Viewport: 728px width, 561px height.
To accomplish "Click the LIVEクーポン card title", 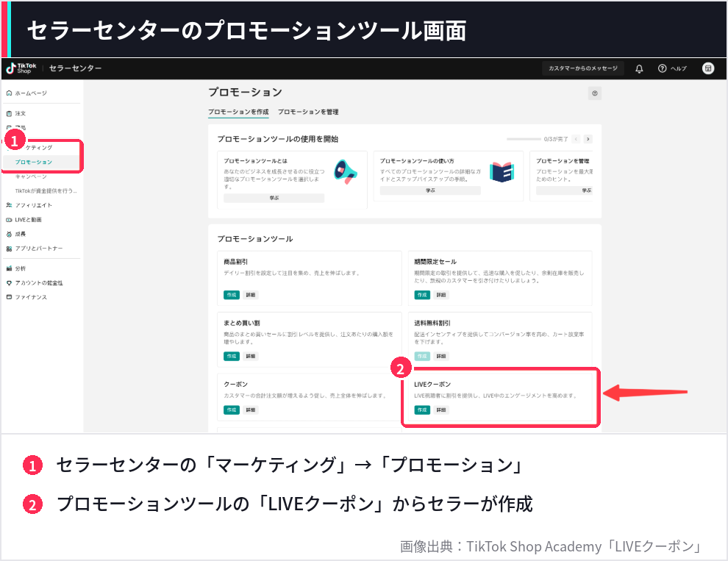I will (x=432, y=385).
